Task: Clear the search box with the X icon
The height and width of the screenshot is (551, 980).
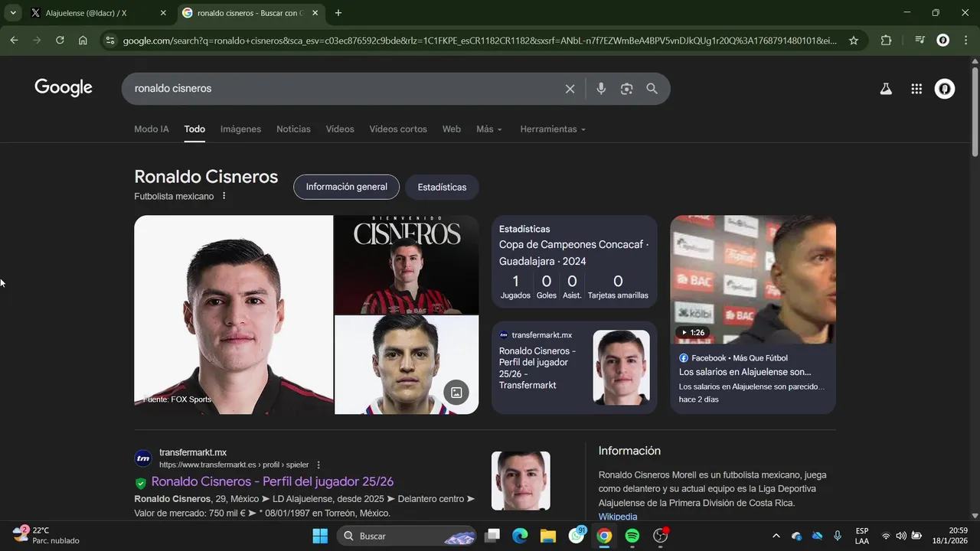Action: (x=570, y=89)
